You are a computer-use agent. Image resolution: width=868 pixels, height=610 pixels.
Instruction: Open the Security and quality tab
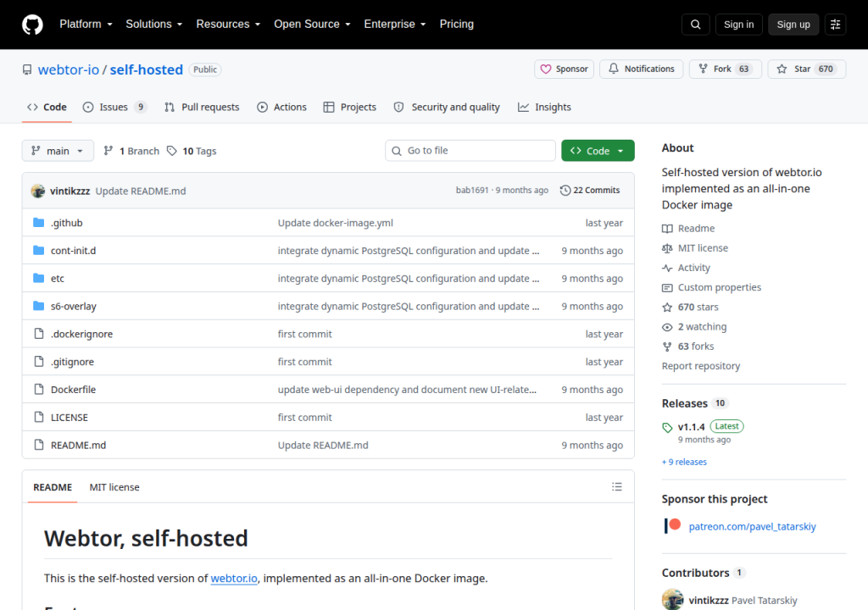(x=447, y=108)
